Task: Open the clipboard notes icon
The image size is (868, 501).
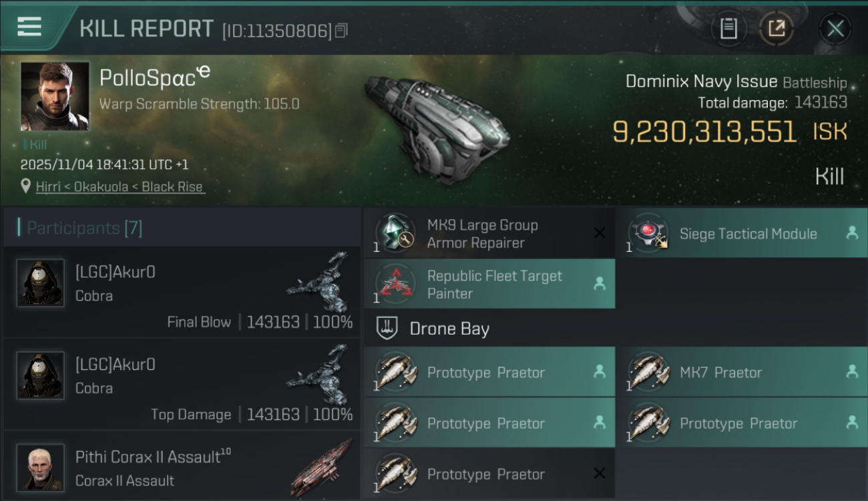Action: pos(728,29)
